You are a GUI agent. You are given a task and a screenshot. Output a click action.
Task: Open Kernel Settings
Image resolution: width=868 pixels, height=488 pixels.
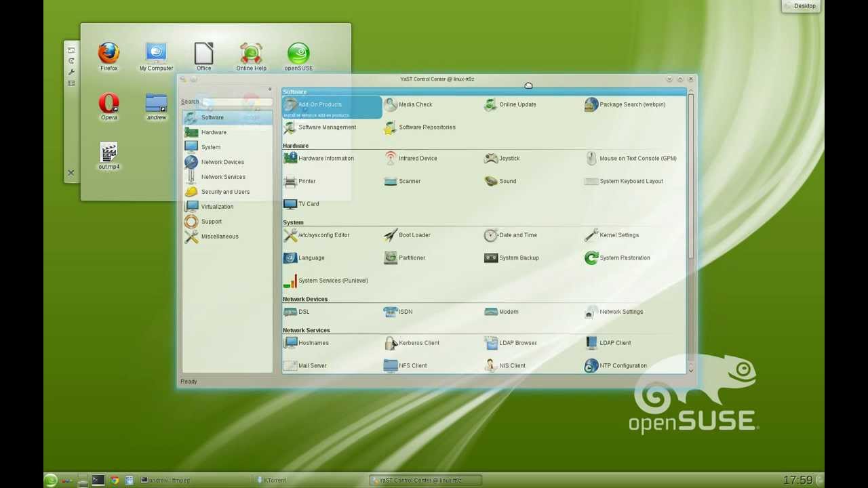(612, 235)
